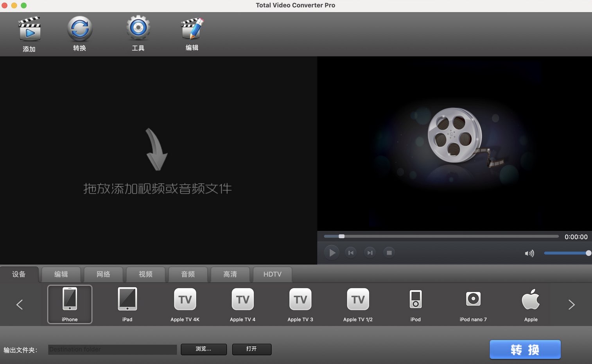Image resolution: width=592 pixels, height=364 pixels.
Task: Select the iPhone device preset
Action: click(x=70, y=304)
